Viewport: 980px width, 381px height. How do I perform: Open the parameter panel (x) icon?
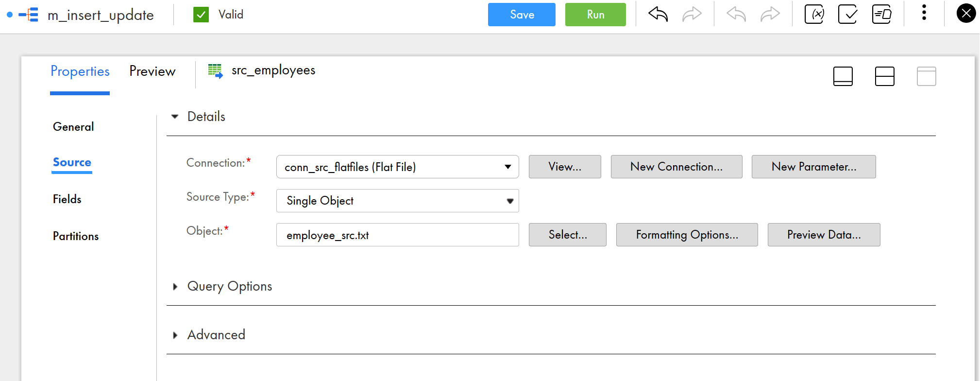click(x=814, y=15)
